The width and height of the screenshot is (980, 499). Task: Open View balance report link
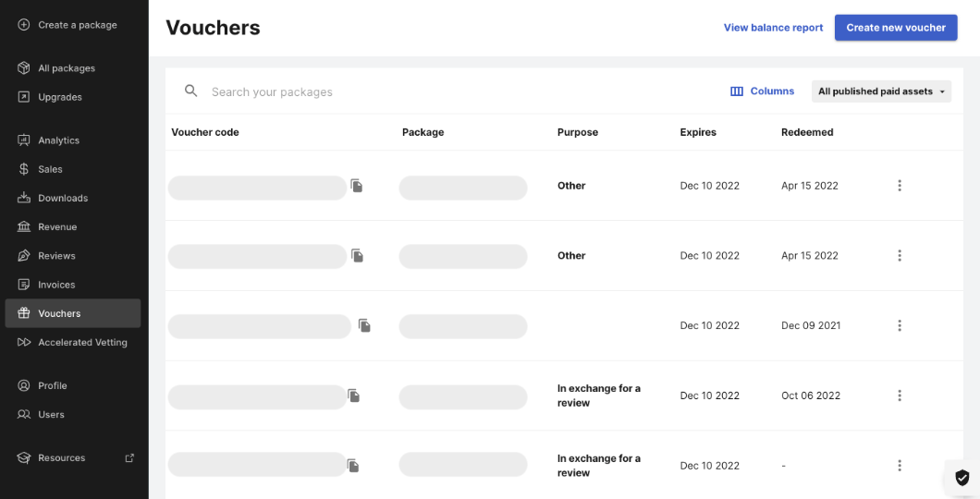773,28
